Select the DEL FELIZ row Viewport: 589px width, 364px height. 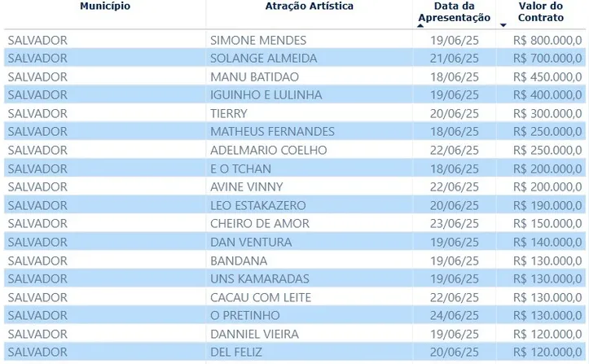click(295, 352)
